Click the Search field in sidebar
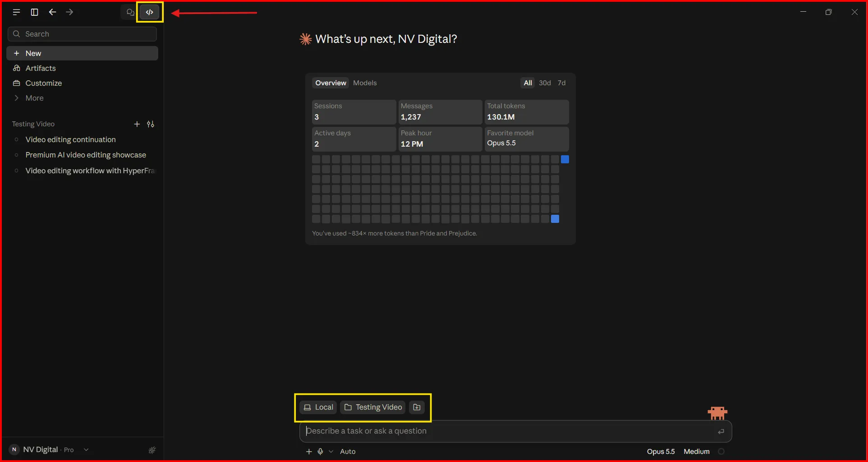The height and width of the screenshot is (462, 868). (82, 34)
